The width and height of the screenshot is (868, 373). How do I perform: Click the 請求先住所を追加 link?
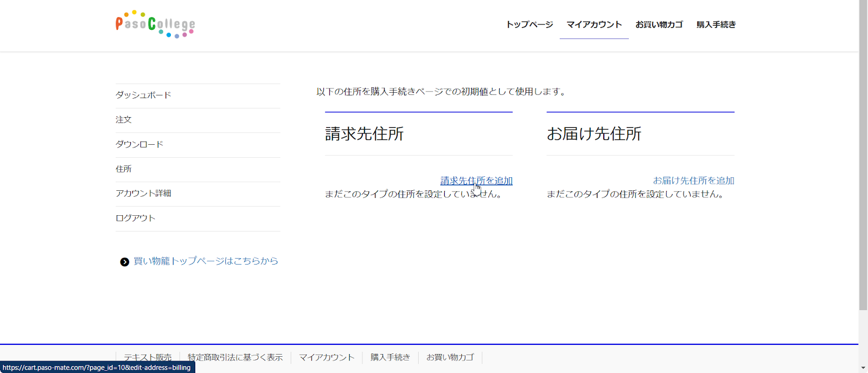[x=476, y=181]
